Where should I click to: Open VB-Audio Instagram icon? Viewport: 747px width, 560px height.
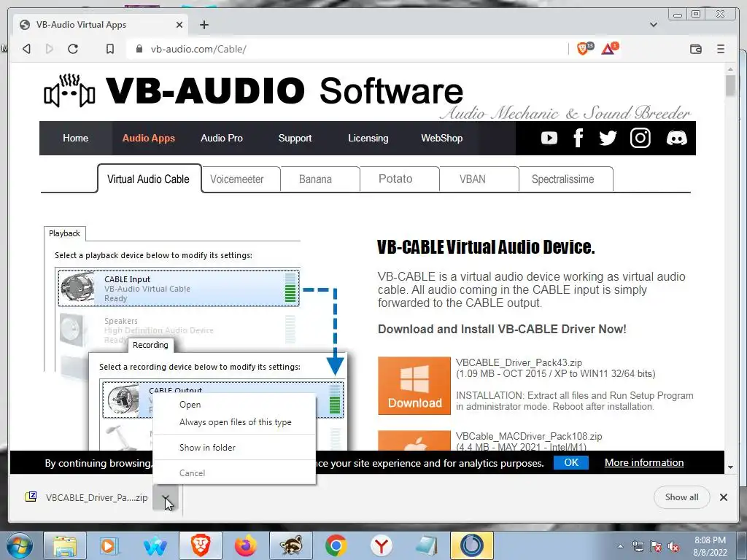click(640, 138)
